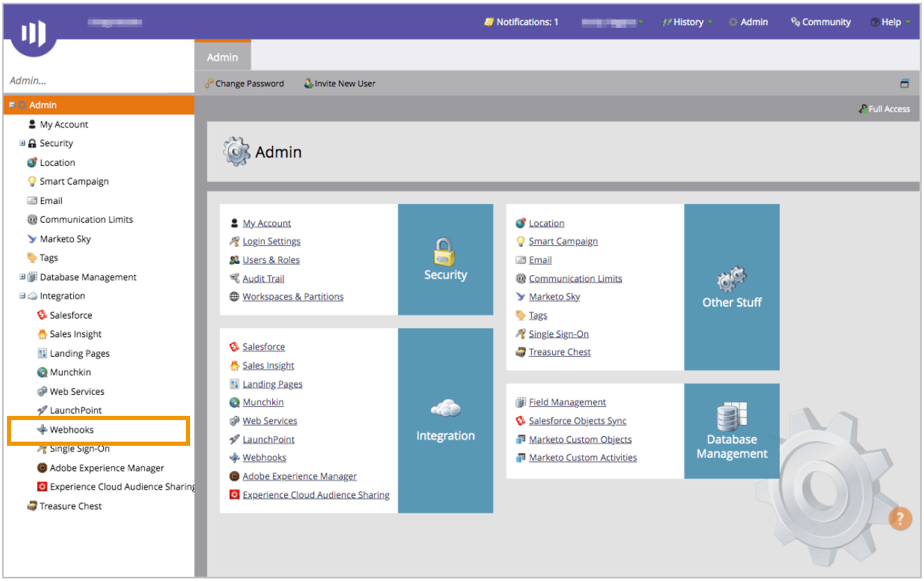Click the Marketo logo icon
Screen dimensions: 924x581
[x=33, y=33]
